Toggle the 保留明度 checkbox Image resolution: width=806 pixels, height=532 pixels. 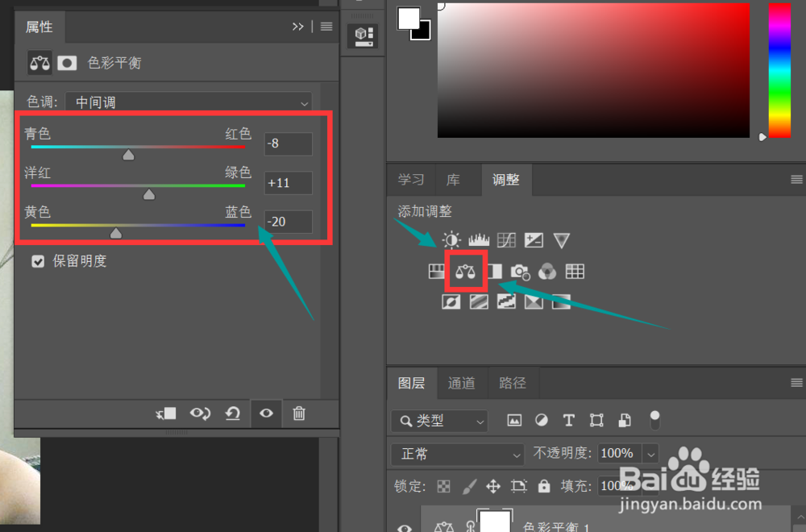tap(38, 262)
